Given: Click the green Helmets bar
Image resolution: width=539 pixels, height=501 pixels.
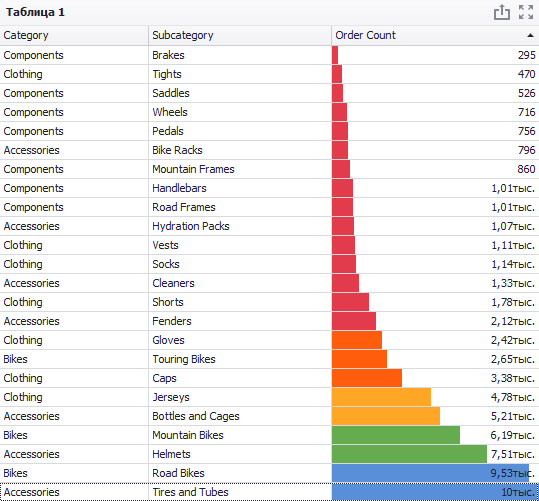Looking at the screenshot, I should (409, 454).
